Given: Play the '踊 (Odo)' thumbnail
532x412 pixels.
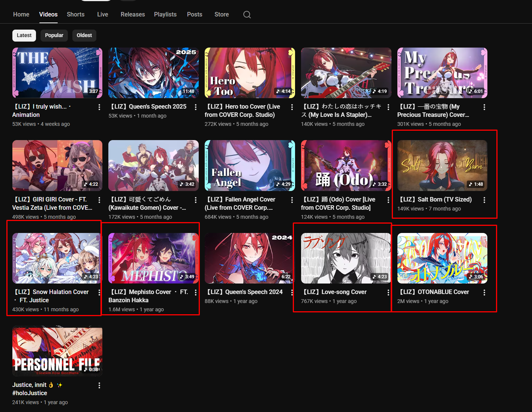Looking at the screenshot, I should tap(346, 166).
